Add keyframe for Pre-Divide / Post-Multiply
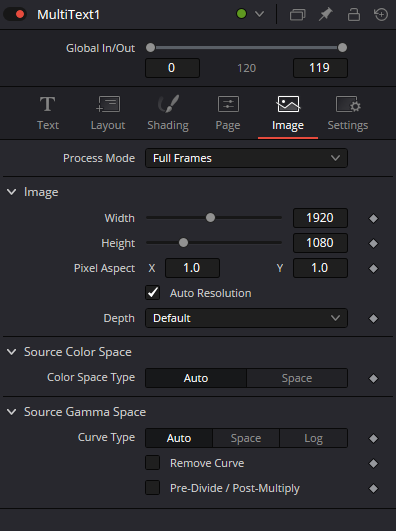 tap(373, 489)
